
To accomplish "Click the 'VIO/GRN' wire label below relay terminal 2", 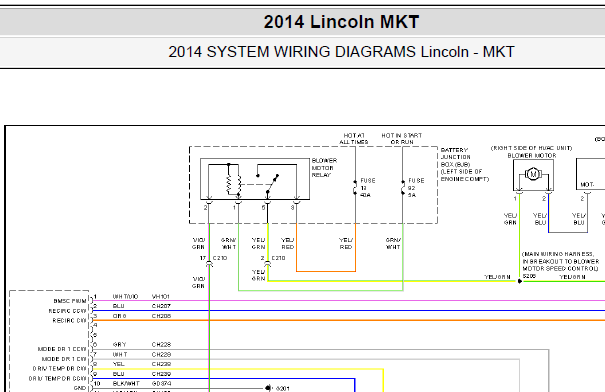I will pos(198,243).
